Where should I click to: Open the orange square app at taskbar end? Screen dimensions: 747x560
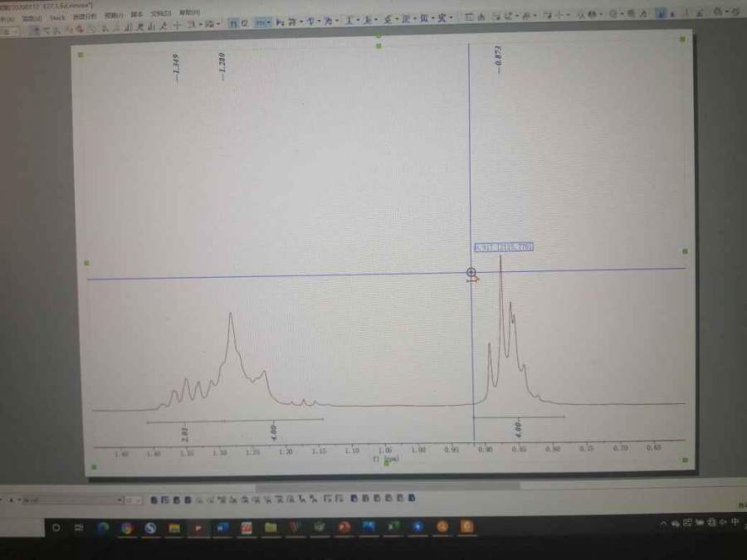[466, 526]
